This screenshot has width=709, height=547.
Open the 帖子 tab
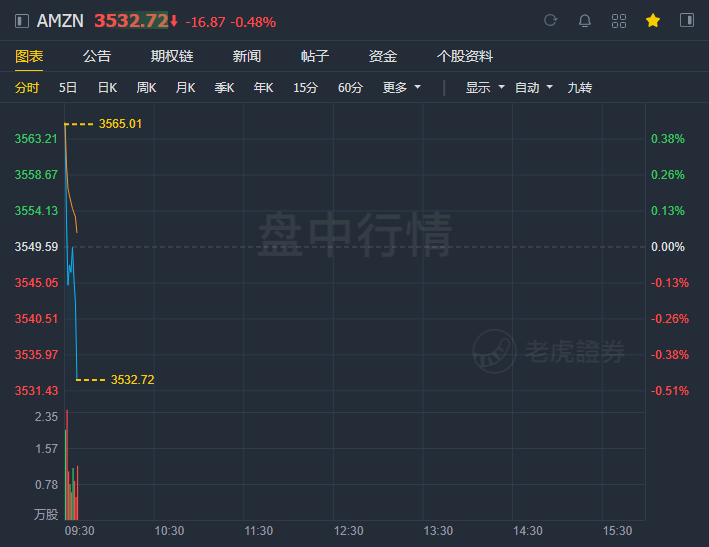pos(315,56)
